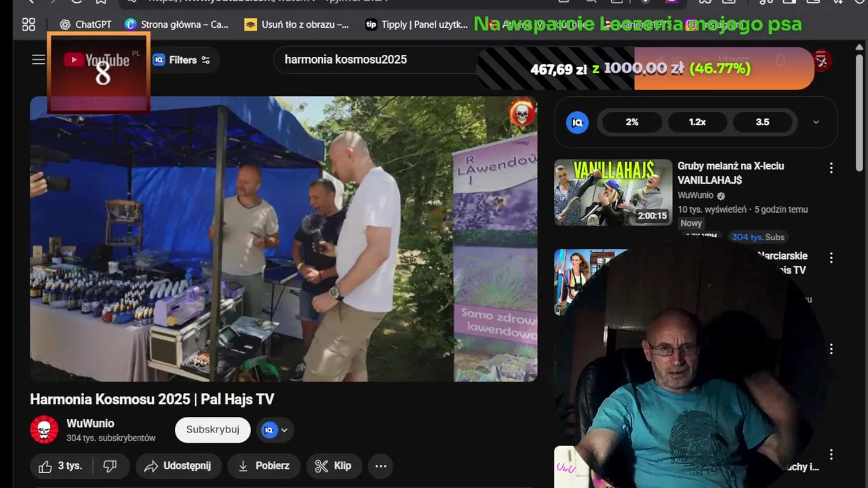868x488 pixels.
Task: Click the 'Nowy' badge on suggested video
Action: (691, 223)
